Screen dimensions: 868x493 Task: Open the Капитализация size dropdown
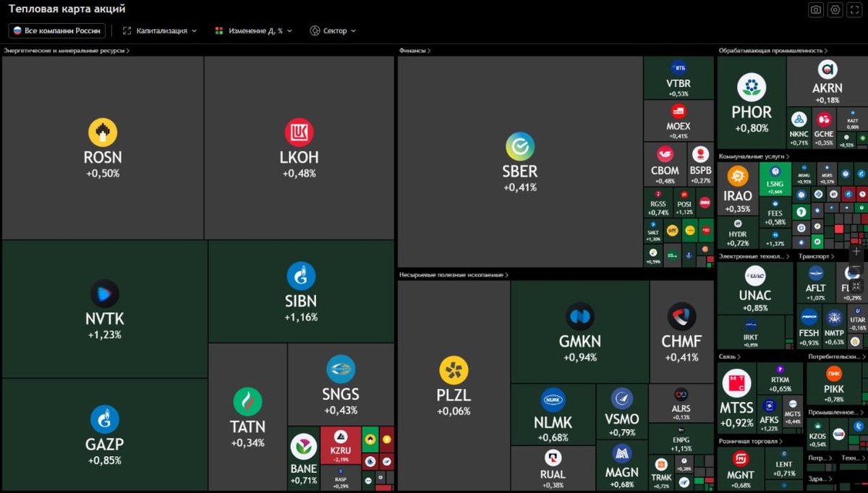[x=160, y=31]
